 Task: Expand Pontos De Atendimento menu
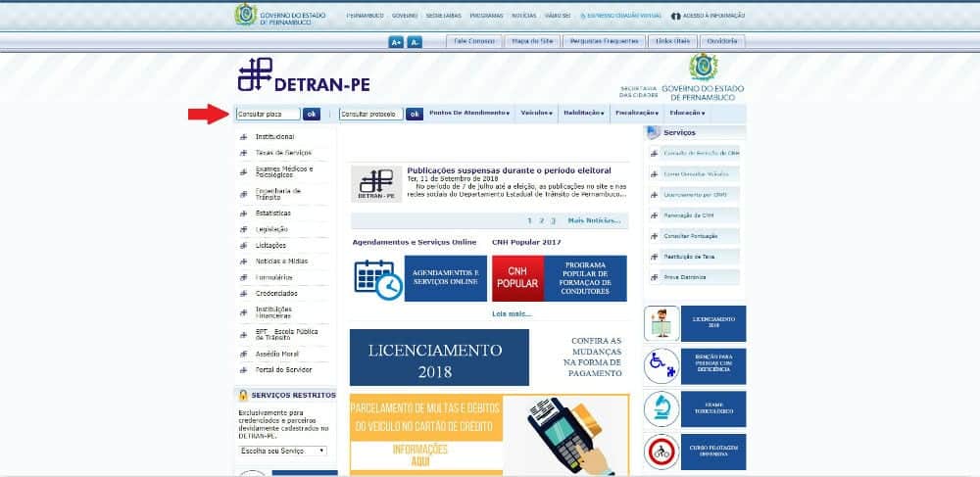[x=469, y=113]
